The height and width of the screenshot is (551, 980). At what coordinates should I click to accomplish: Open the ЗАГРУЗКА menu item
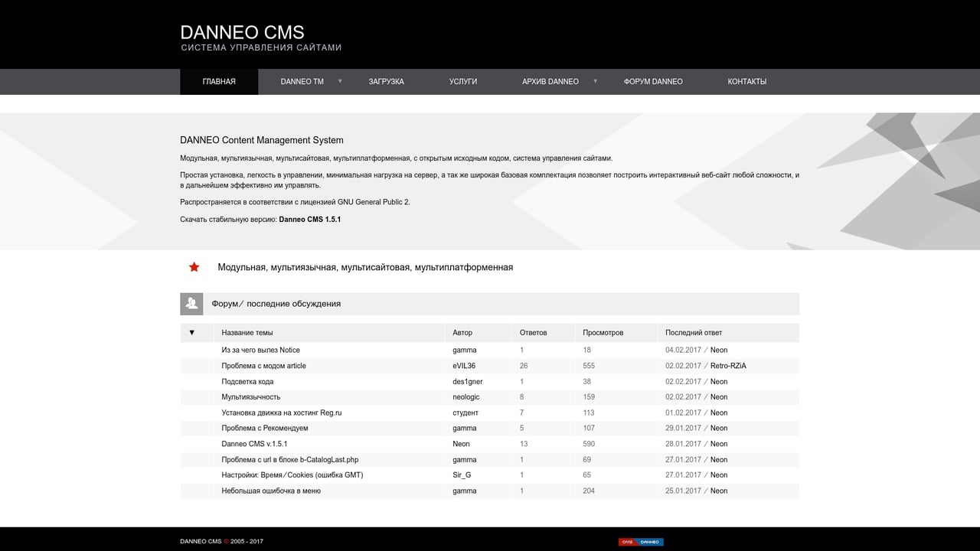[386, 81]
